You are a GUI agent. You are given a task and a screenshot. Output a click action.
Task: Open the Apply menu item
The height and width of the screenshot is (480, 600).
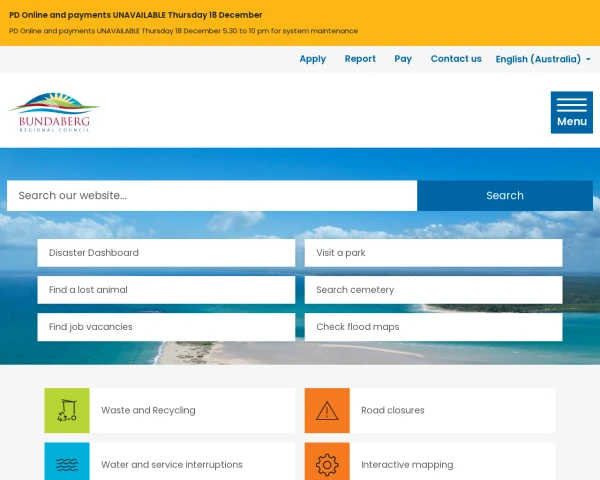[x=312, y=59]
